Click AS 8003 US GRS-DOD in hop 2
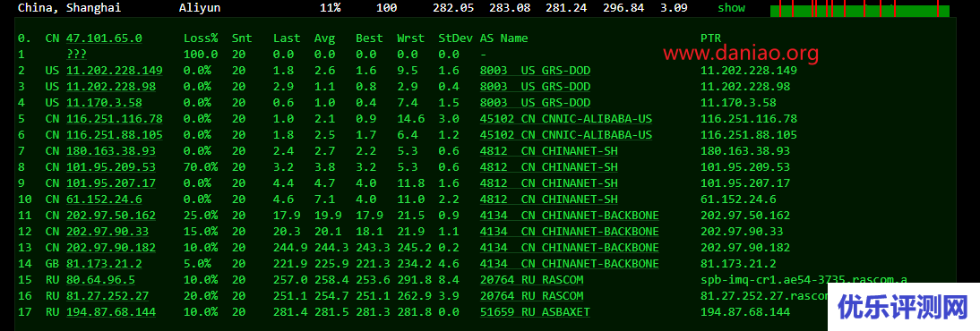Image resolution: width=980 pixels, height=331 pixels. click(x=535, y=71)
